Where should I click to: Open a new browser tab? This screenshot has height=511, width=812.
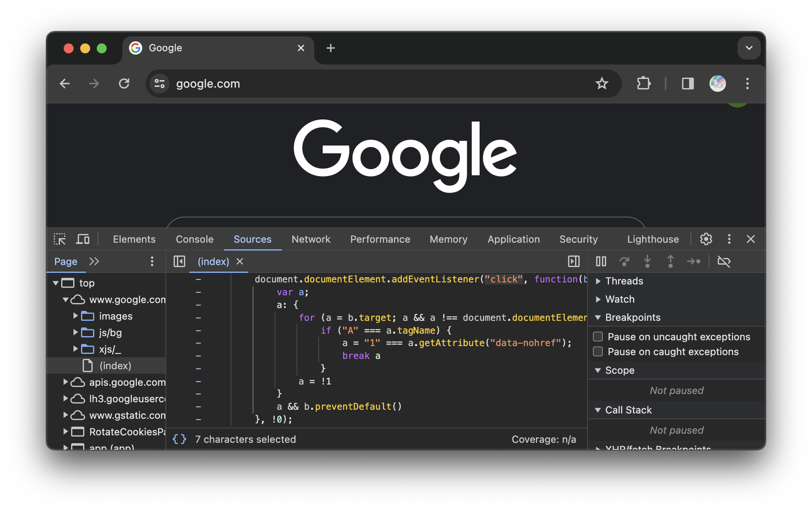[x=331, y=48]
